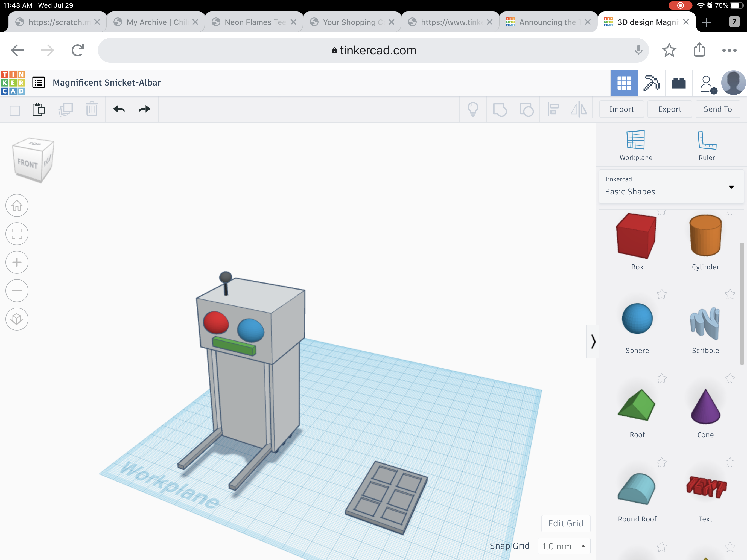
Task: Close the 3D design Magnificent tab
Action: [686, 22]
